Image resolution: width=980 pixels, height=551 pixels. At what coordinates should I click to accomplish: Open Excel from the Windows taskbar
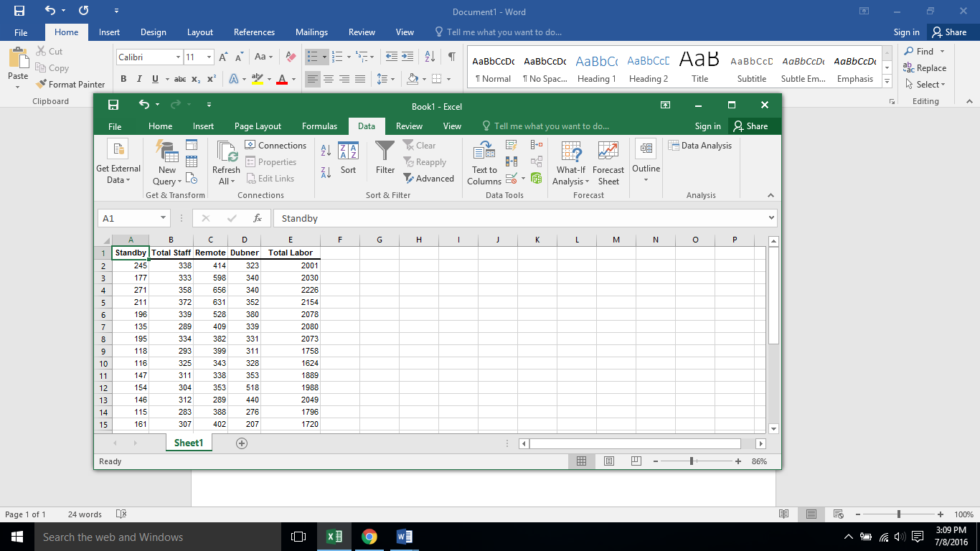click(334, 537)
